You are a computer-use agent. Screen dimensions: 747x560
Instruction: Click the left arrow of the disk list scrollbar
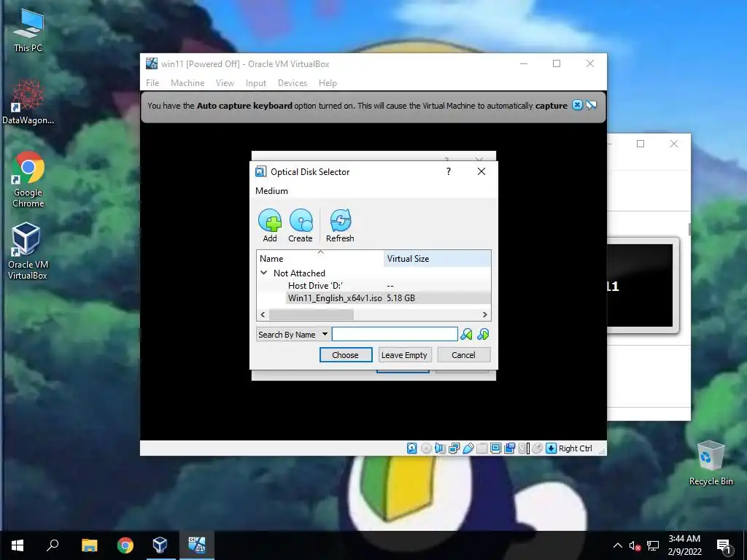point(263,315)
